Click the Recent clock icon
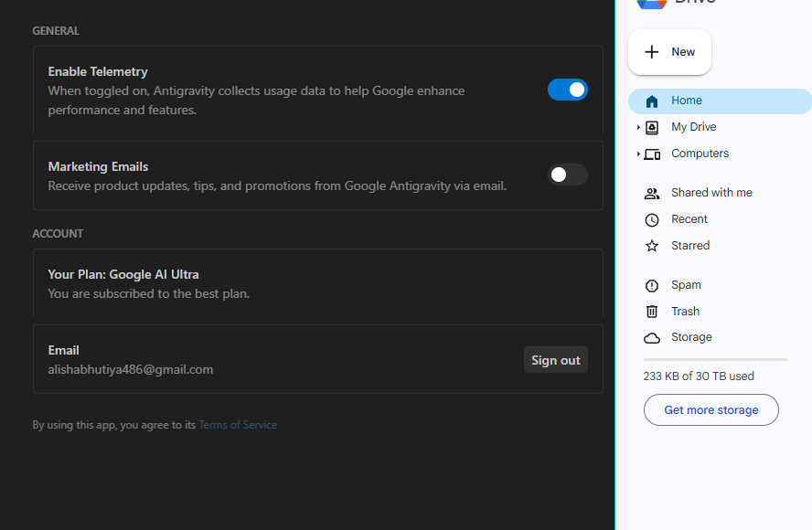This screenshot has height=530, width=812. pos(652,220)
